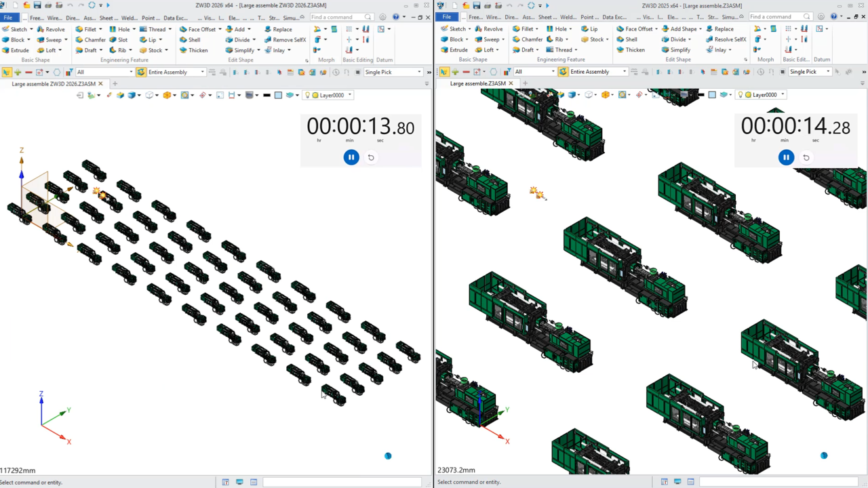Click Resolve SelfX in the ZW3D 2026 ribbon's 2025 counterpart
Screen dimensions: 868x488
pyautogui.click(x=726, y=39)
